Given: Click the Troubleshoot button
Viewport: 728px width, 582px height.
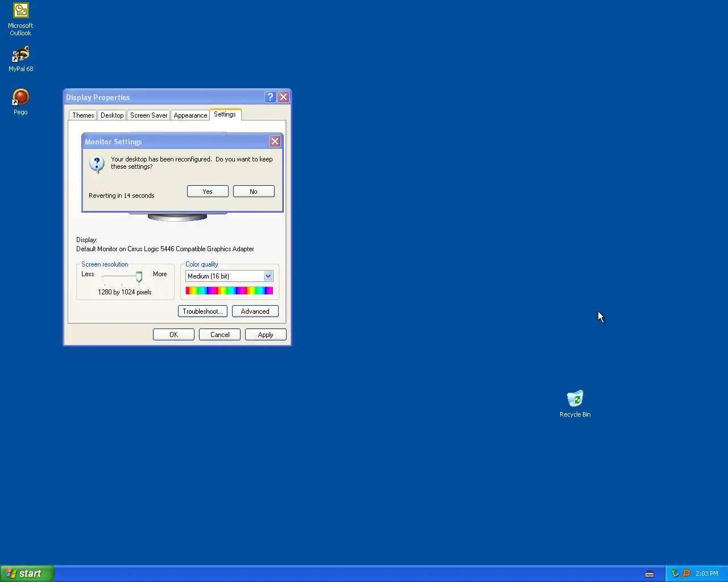Looking at the screenshot, I should pos(202,311).
